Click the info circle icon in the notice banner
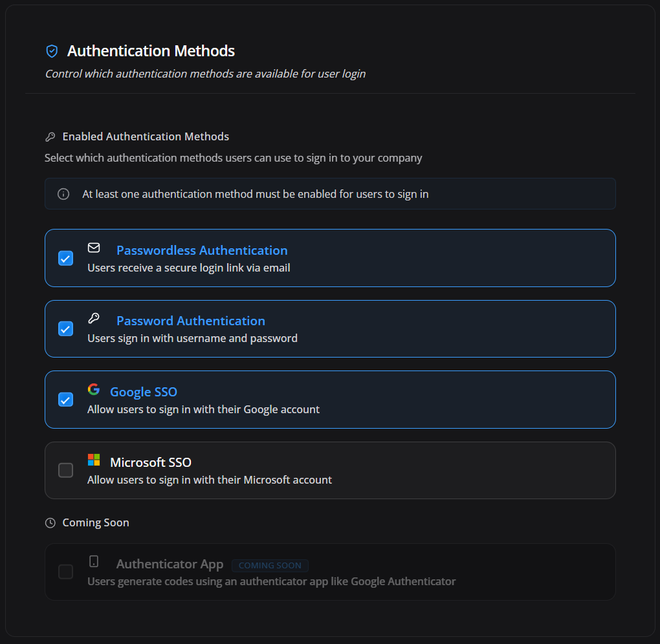The width and height of the screenshot is (660, 644). (63, 194)
